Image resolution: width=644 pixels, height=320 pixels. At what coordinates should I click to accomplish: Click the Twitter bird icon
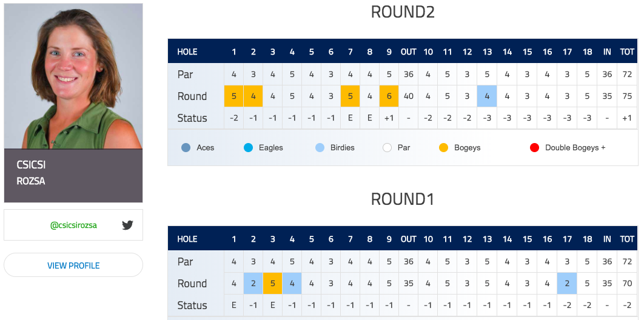[127, 225]
